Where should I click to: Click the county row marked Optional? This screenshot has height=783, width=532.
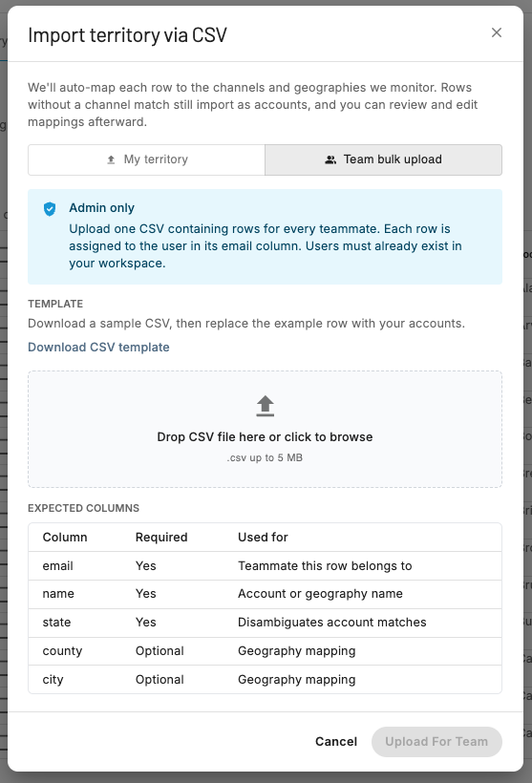[265, 651]
